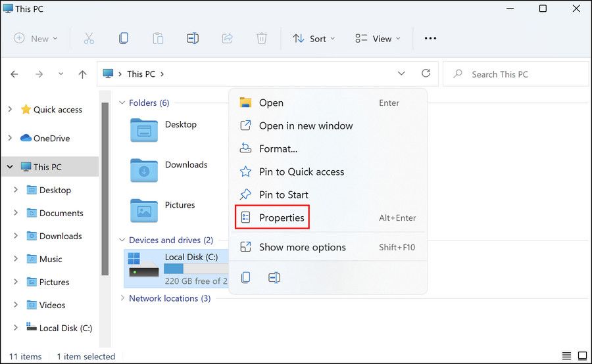The height and width of the screenshot is (364, 592).
Task: Choose Open in new window
Action: pos(328,125)
